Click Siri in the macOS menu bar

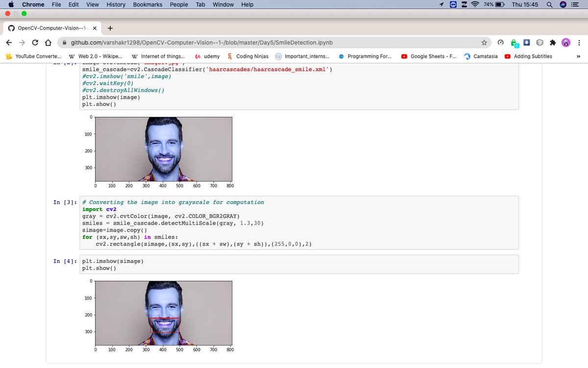pos(562,4)
